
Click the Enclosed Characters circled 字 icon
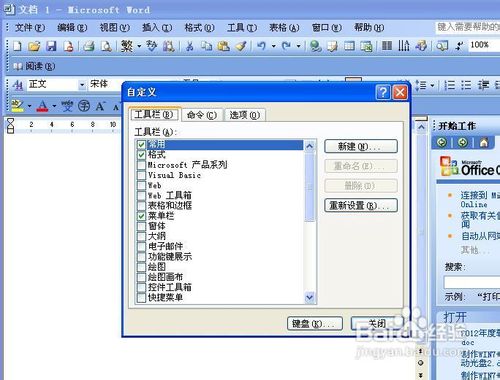pyautogui.click(x=84, y=106)
